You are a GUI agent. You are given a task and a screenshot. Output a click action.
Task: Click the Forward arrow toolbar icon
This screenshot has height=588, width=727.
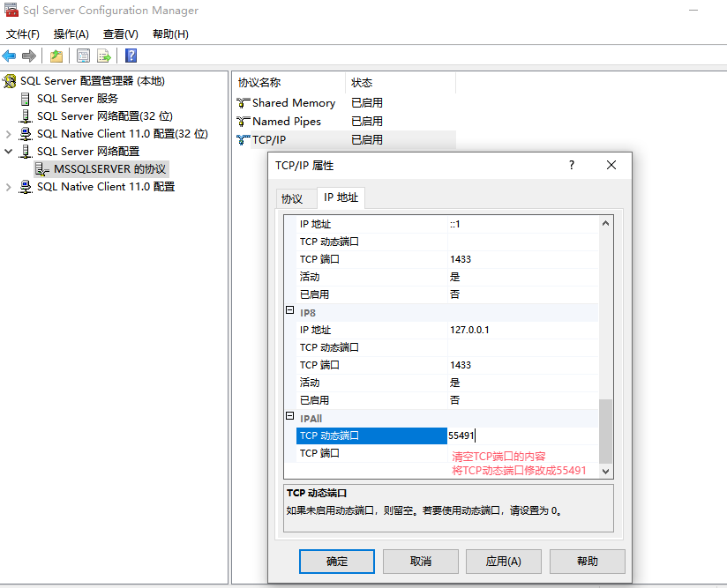coord(29,56)
